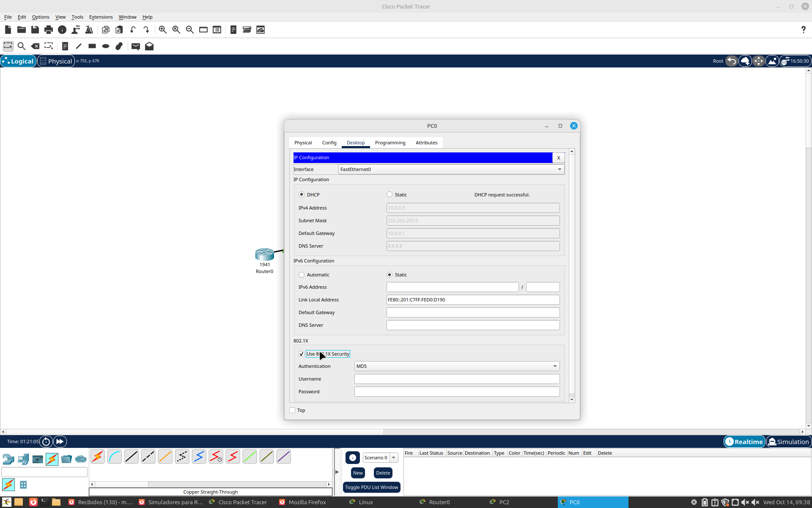Add a simple PDU envelope icon
Viewport: 812px width, 508px height.
tap(136, 46)
